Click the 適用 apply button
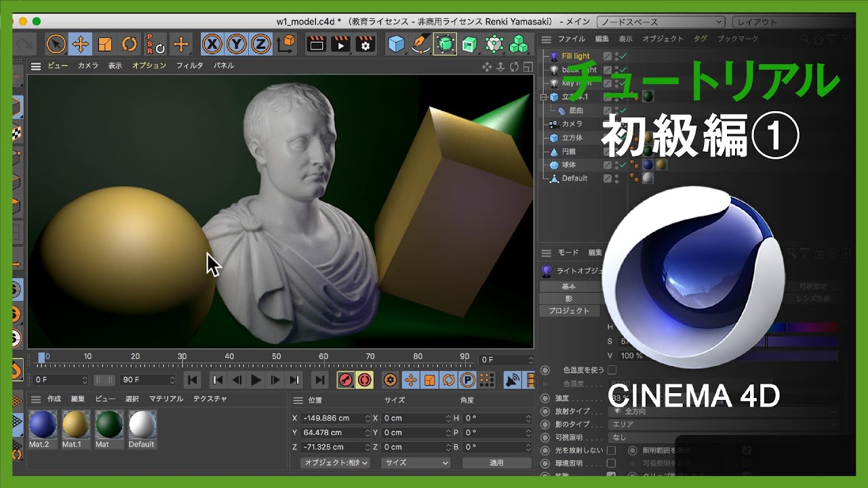This screenshot has height=488, width=868. point(496,463)
